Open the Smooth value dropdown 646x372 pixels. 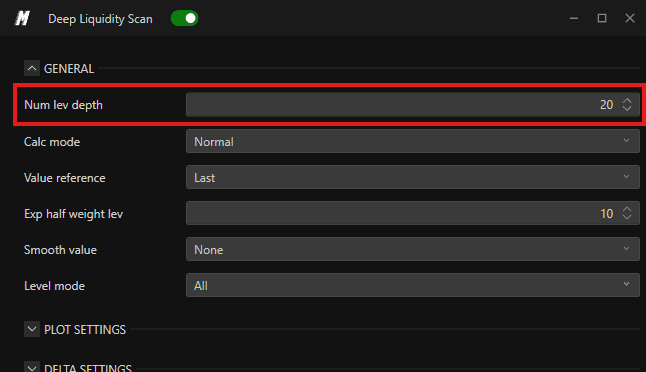[412, 249]
